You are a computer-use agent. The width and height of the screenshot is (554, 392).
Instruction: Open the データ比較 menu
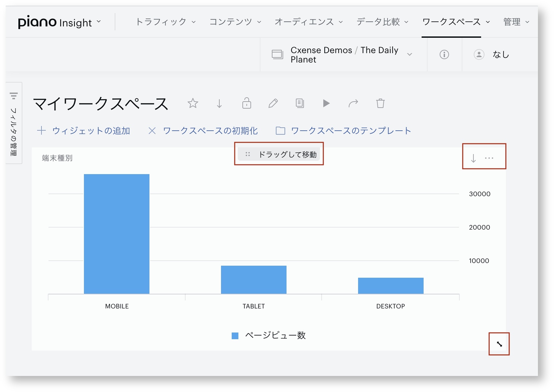pyautogui.click(x=382, y=22)
